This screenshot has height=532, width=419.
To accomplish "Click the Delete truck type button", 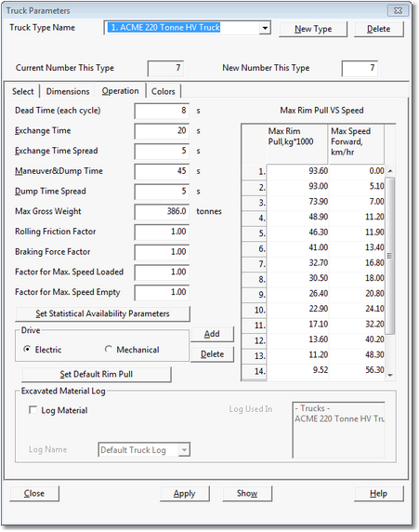I will (379, 29).
